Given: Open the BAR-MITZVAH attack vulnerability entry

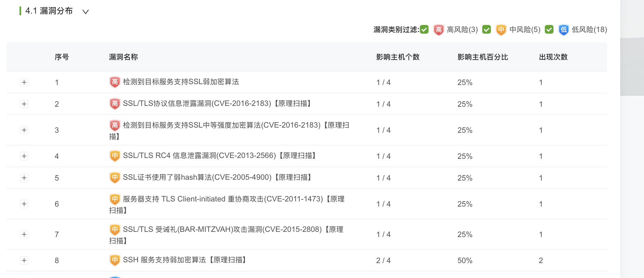Looking at the screenshot, I should click(233, 229).
